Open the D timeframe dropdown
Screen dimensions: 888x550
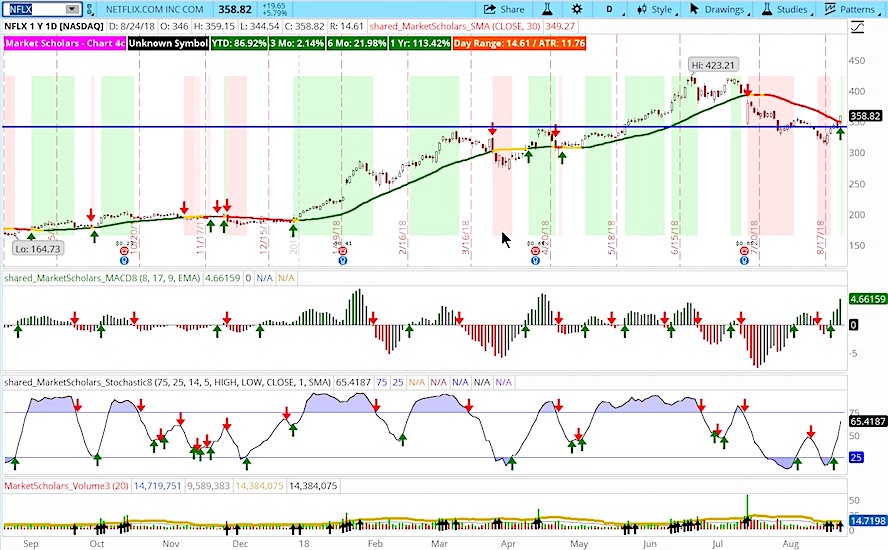click(612, 9)
